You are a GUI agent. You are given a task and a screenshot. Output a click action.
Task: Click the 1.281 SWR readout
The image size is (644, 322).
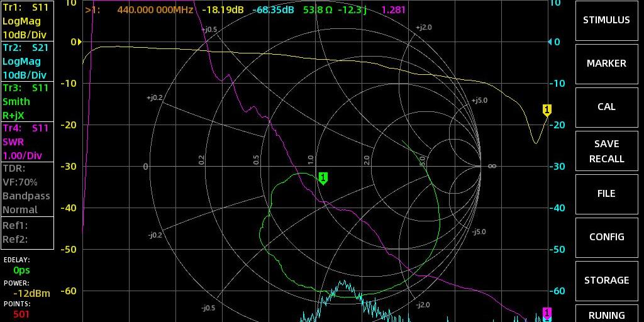point(394,10)
